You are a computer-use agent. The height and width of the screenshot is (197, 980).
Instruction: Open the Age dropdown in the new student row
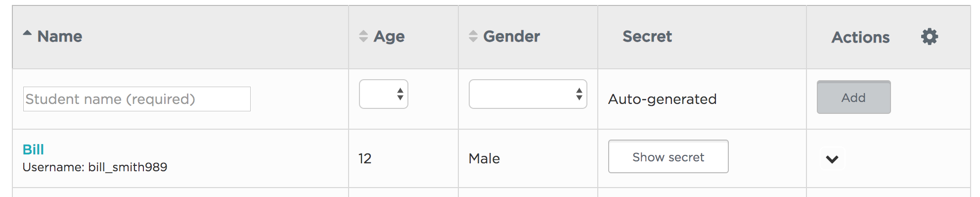[384, 94]
